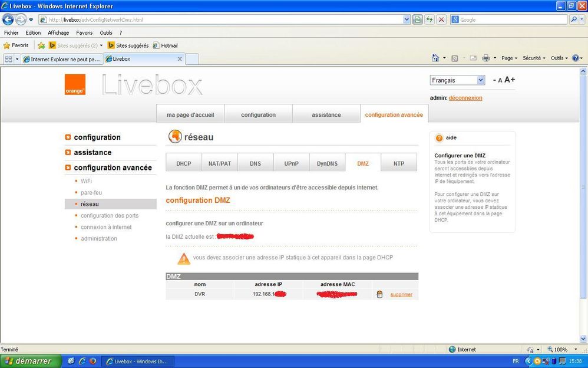Click the supprimer link
The width and height of the screenshot is (588, 368).
click(x=401, y=294)
